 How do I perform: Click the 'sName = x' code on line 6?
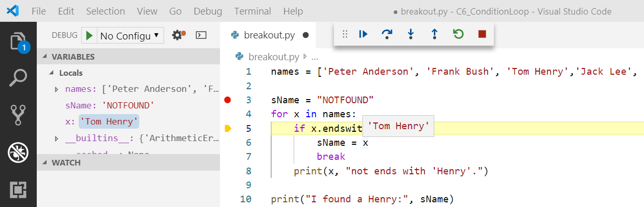[x=342, y=142]
